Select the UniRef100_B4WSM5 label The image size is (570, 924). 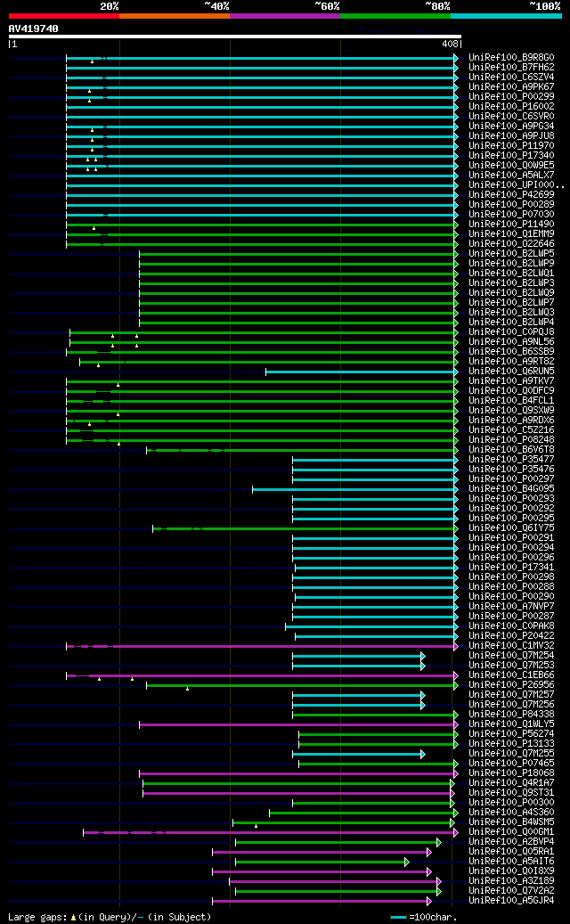511,822
